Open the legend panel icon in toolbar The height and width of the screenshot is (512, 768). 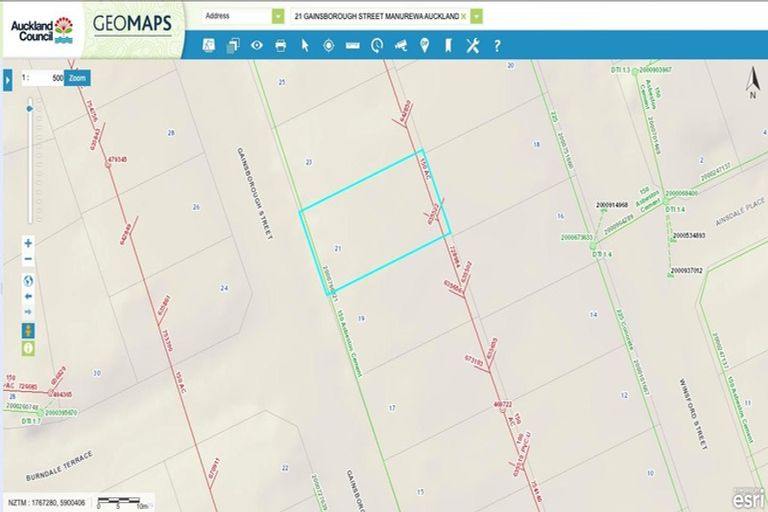pos(210,45)
